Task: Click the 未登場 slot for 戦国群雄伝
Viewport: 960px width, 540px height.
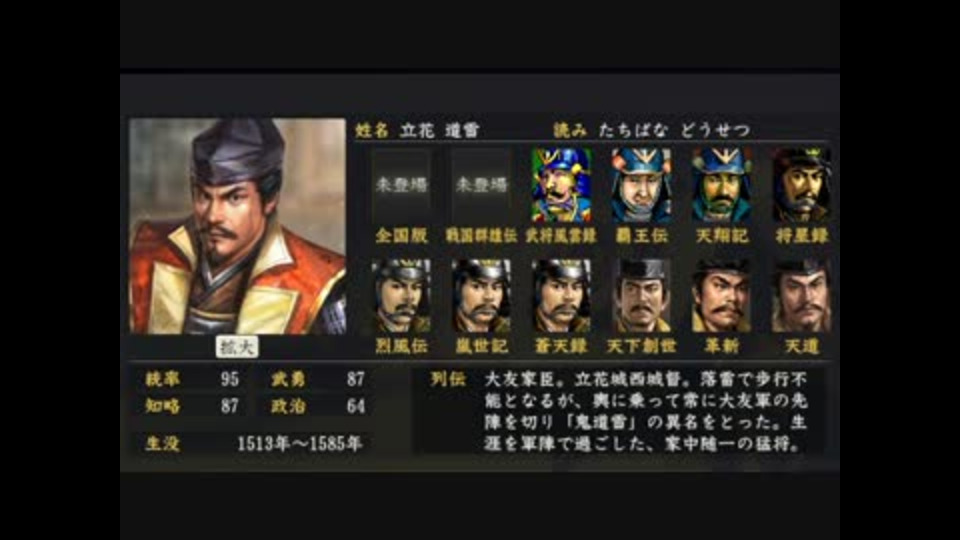Action: tap(481, 185)
